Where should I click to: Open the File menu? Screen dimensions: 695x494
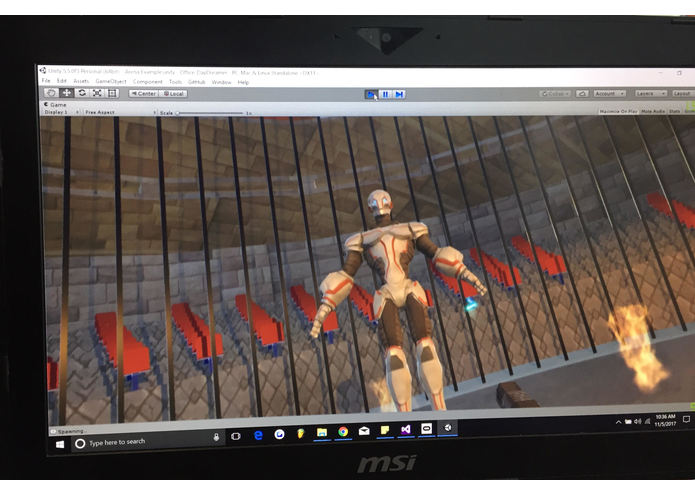[46, 81]
